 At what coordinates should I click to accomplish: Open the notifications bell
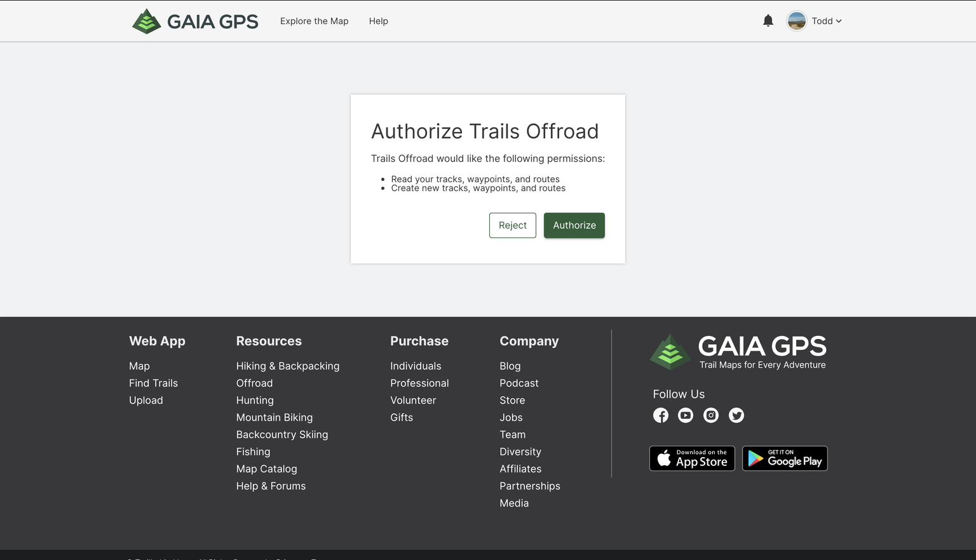768,21
